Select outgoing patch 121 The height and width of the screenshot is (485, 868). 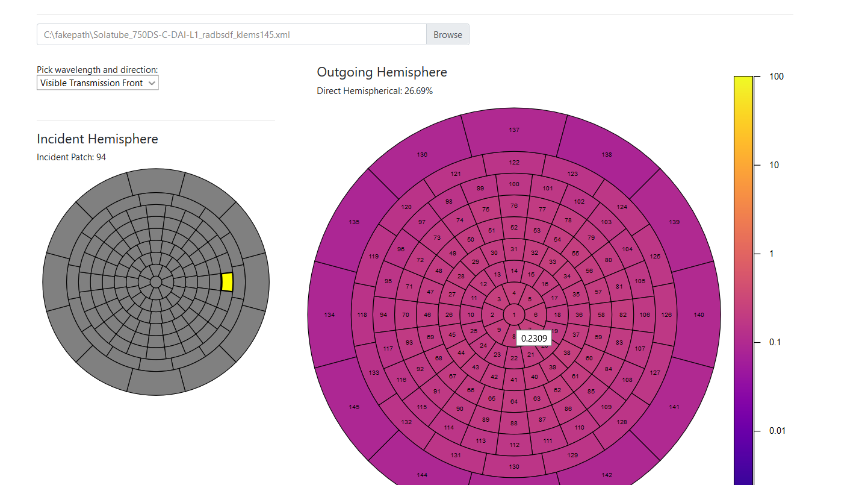[x=456, y=174]
